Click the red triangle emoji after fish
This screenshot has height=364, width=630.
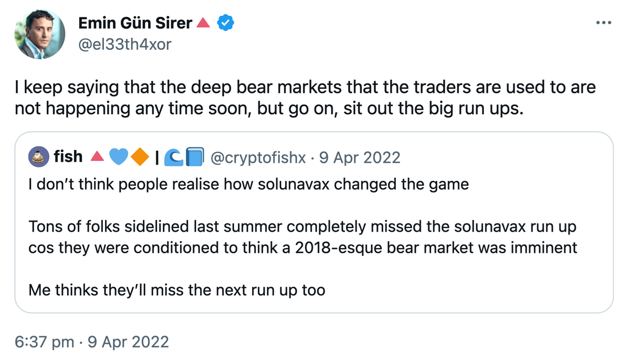pyautogui.click(x=97, y=157)
